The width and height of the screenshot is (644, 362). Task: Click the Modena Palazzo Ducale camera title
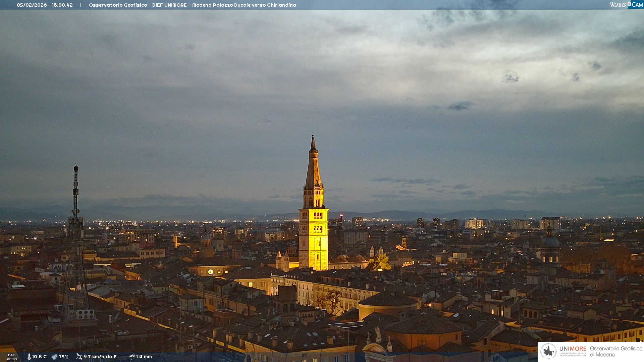(192, 5)
